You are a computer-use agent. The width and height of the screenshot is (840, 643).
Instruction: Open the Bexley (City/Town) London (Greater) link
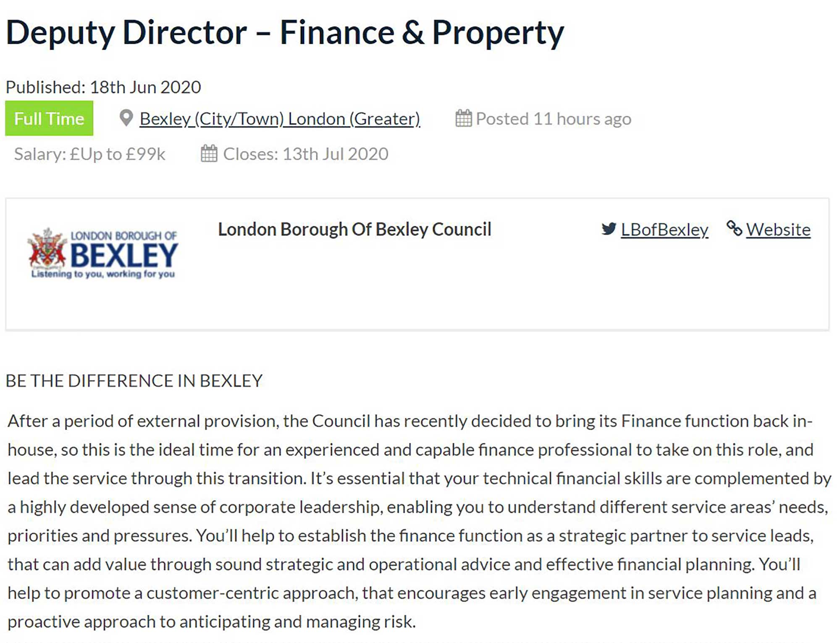[x=280, y=119]
